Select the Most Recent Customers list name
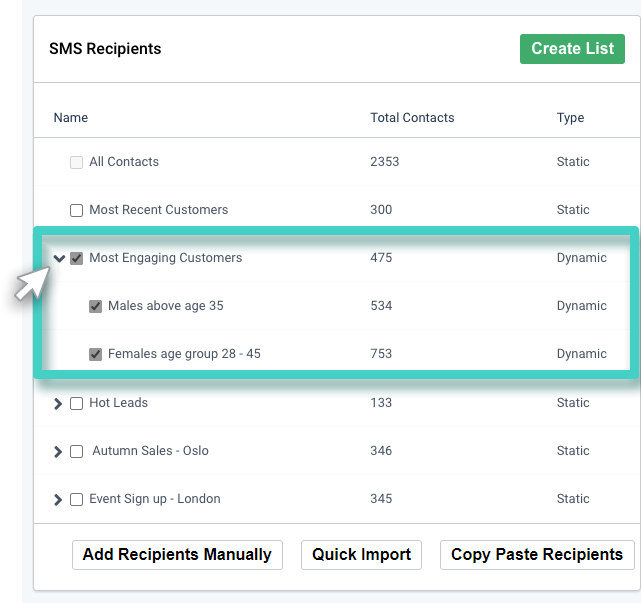Viewport: 641px width, 603px height. 158,210
